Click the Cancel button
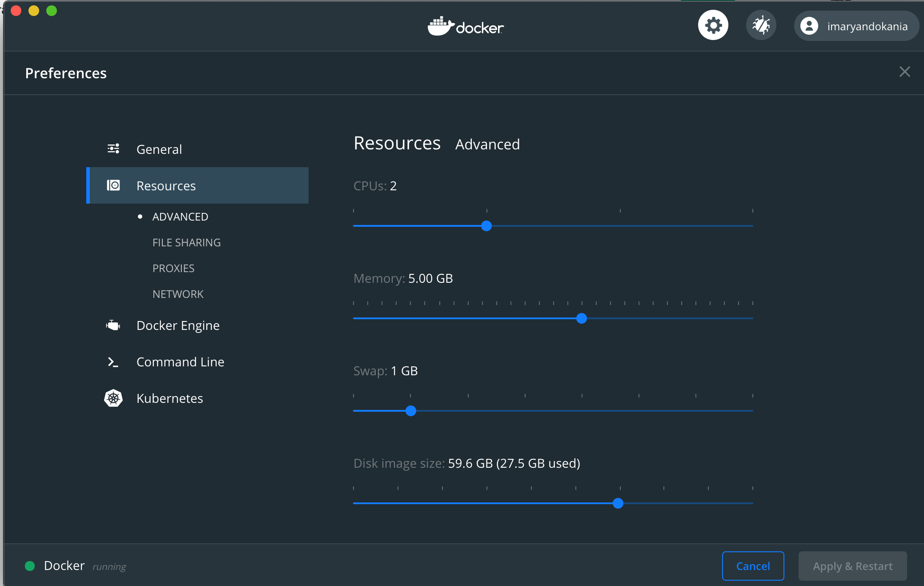This screenshot has height=586, width=924. [753, 566]
